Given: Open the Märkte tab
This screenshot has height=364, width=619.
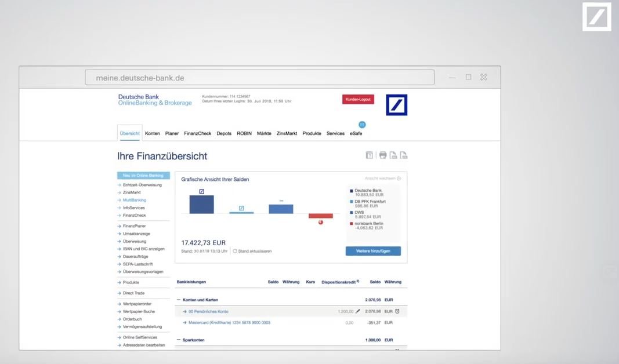Looking at the screenshot, I should pos(264,133).
